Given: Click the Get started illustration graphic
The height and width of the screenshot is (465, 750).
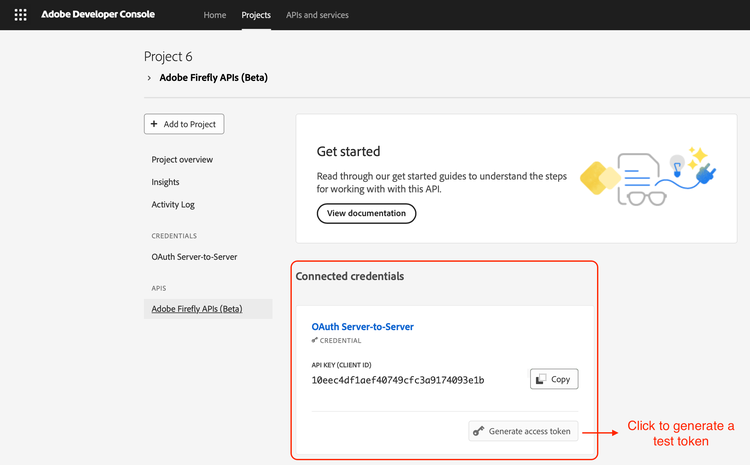Looking at the screenshot, I should (648, 176).
